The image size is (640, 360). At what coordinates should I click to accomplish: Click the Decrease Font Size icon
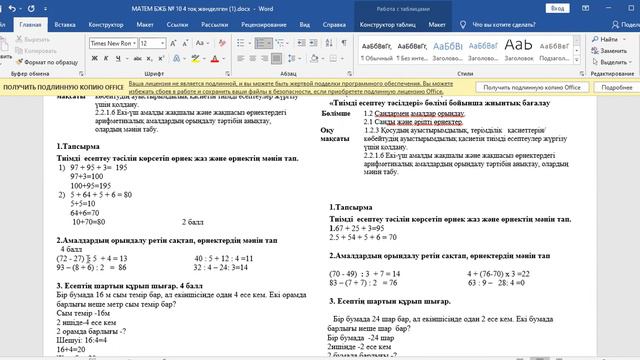(x=185, y=43)
